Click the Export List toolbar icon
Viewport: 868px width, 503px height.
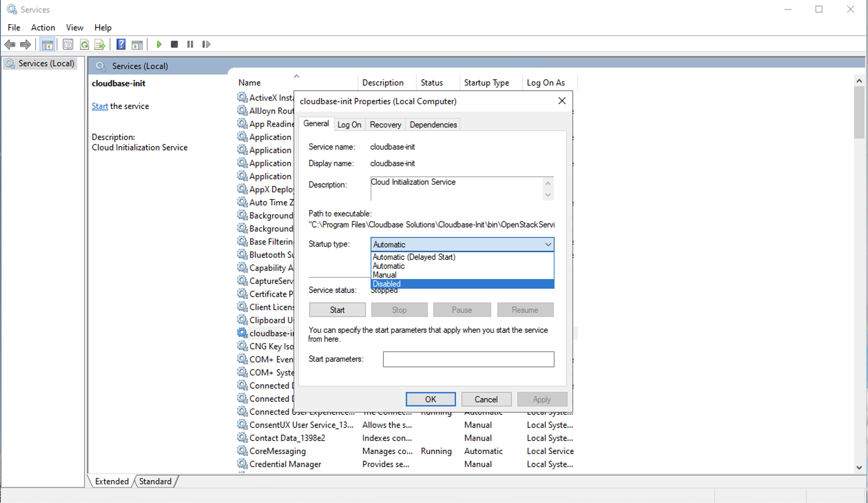click(100, 44)
